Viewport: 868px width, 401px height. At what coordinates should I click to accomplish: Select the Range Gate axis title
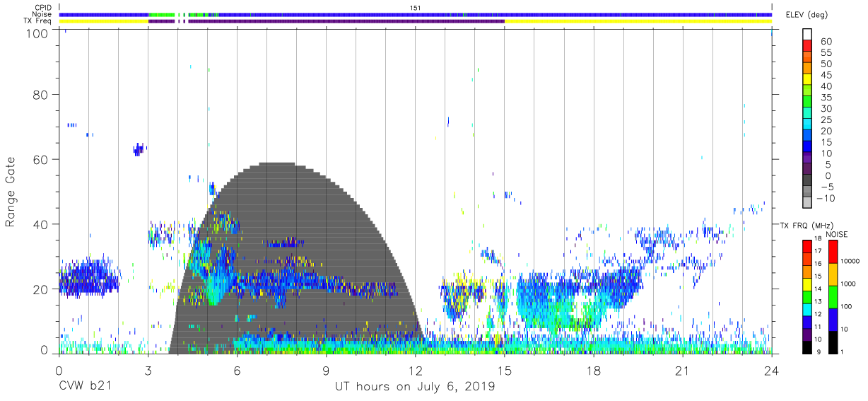(11, 192)
